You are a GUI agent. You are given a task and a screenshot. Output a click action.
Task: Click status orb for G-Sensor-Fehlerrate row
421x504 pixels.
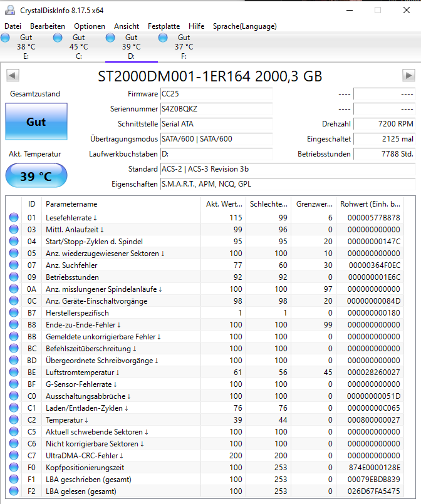[x=14, y=384]
